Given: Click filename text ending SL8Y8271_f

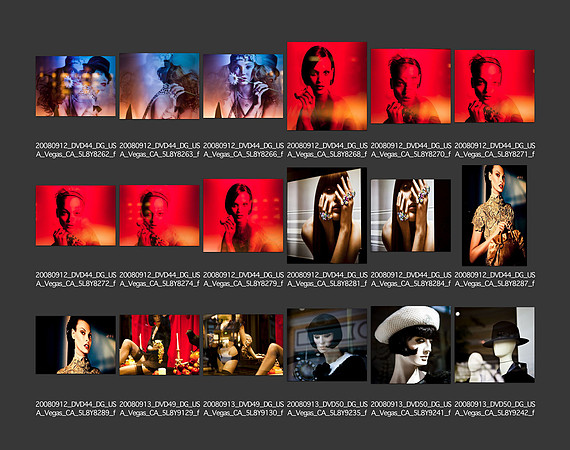Looking at the screenshot, I should click(495, 150).
